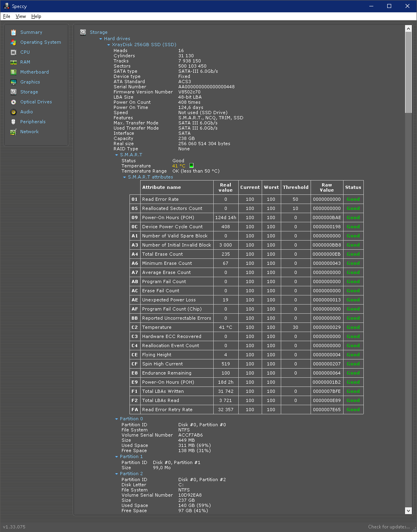Open the Summary section icon
This screenshot has height=532, width=417.
pos(13,32)
